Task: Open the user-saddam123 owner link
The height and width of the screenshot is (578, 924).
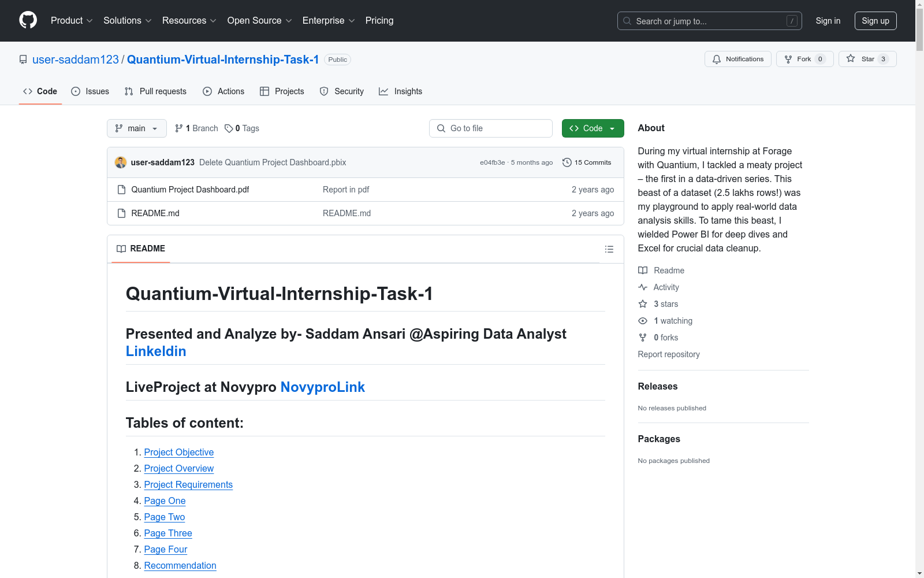Action: tap(76, 60)
